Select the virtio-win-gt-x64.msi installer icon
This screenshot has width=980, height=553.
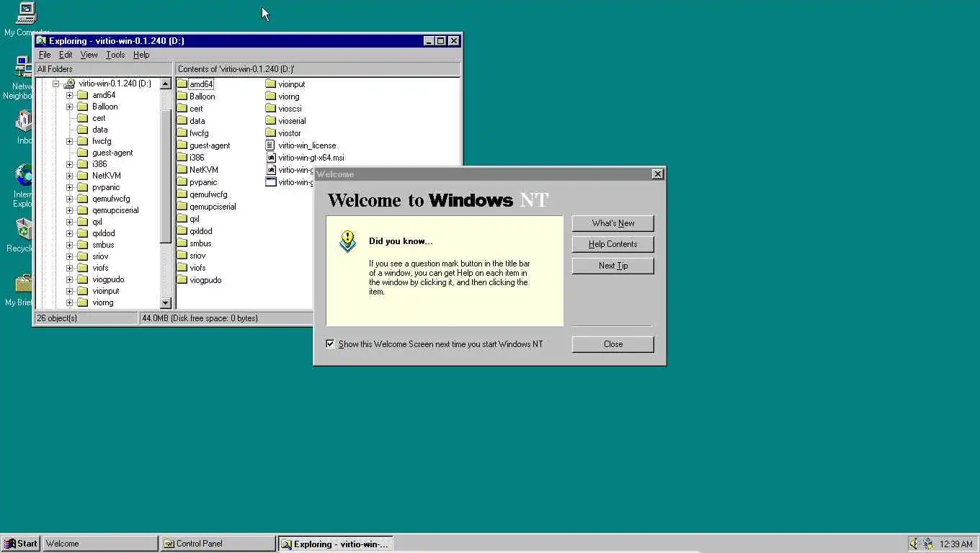(x=271, y=158)
